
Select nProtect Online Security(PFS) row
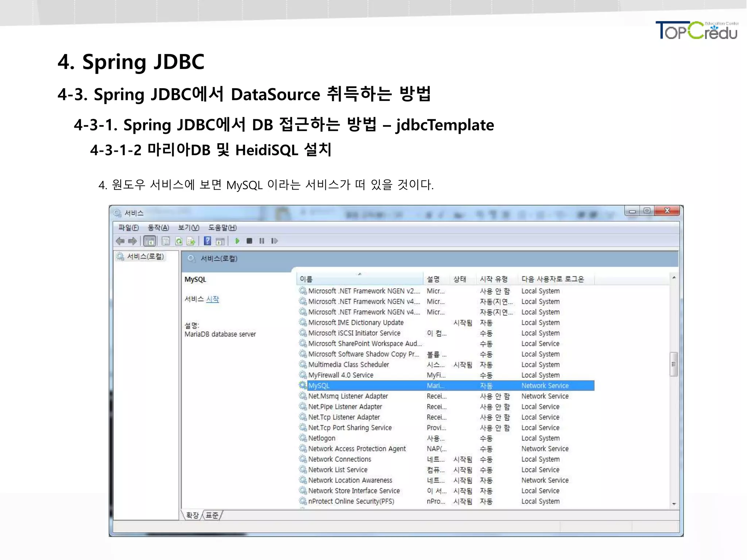coord(446,501)
